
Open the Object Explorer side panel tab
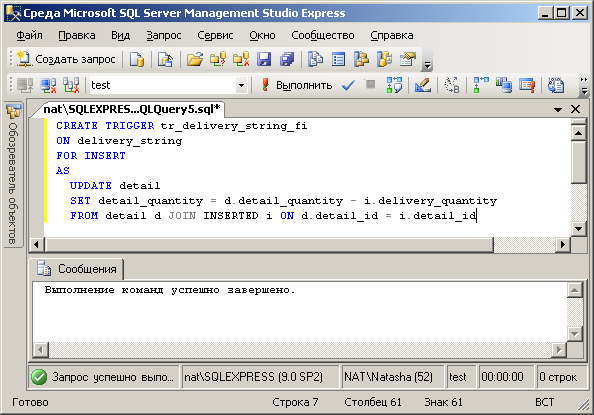coord(13,174)
